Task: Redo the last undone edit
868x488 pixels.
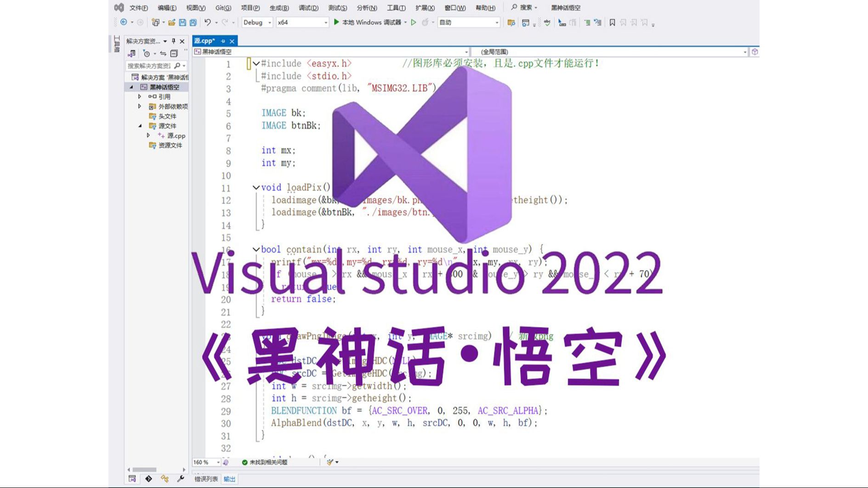Action: pyautogui.click(x=225, y=22)
